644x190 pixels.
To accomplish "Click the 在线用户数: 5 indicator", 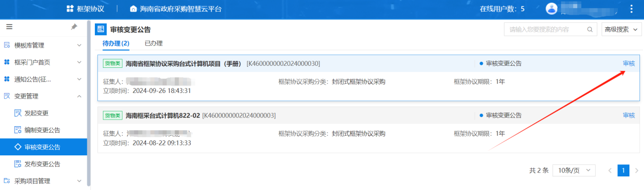I will pyautogui.click(x=502, y=9).
